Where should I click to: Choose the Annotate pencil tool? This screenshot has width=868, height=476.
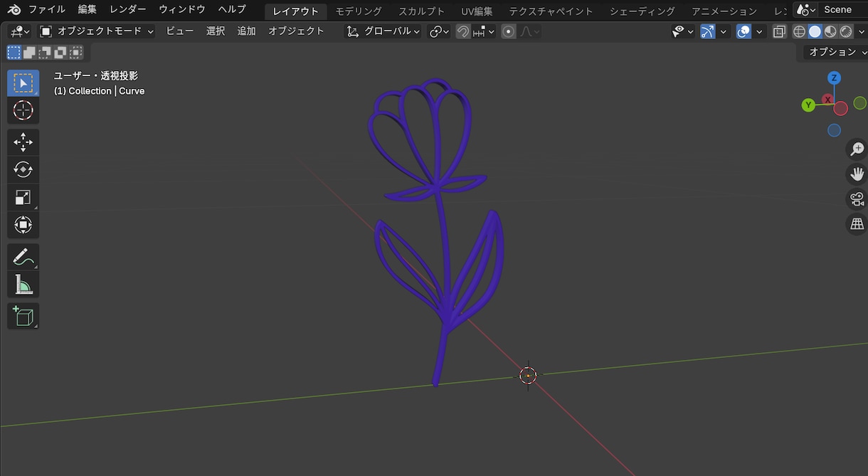(x=23, y=257)
